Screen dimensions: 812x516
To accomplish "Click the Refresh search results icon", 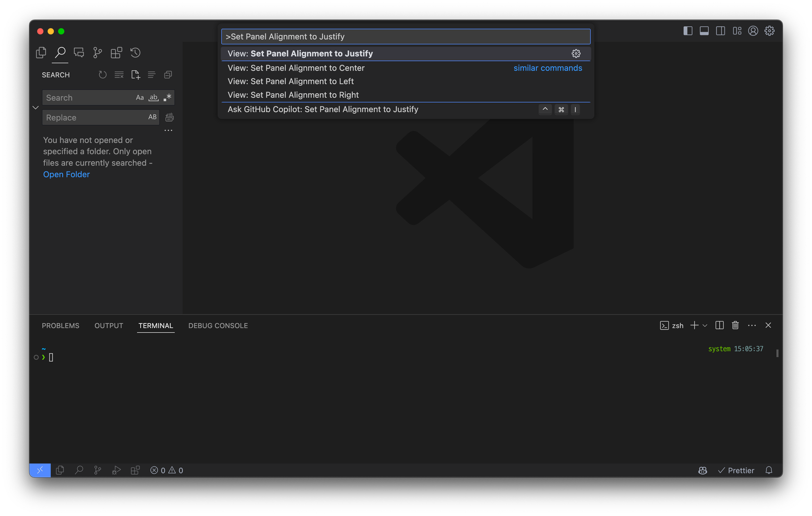I will tap(103, 75).
